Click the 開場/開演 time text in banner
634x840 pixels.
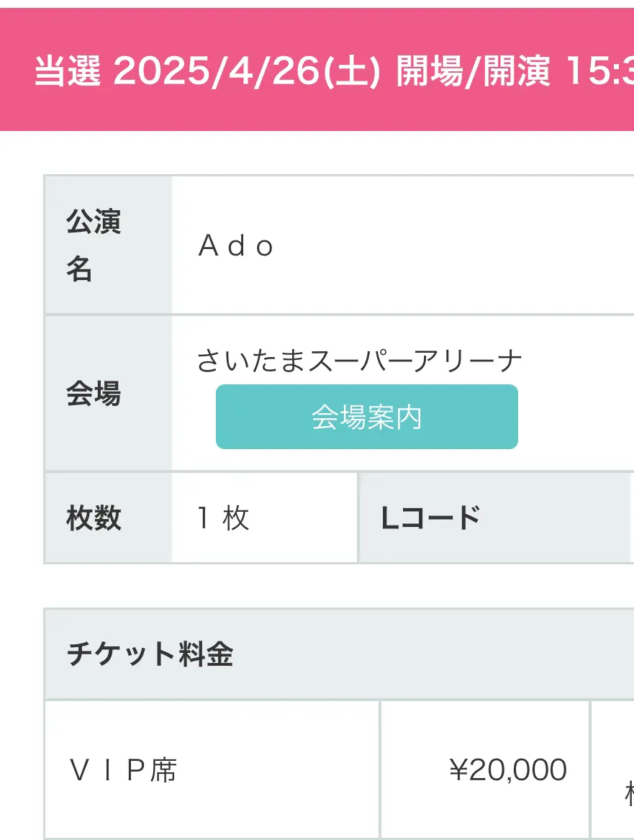point(473,71)
